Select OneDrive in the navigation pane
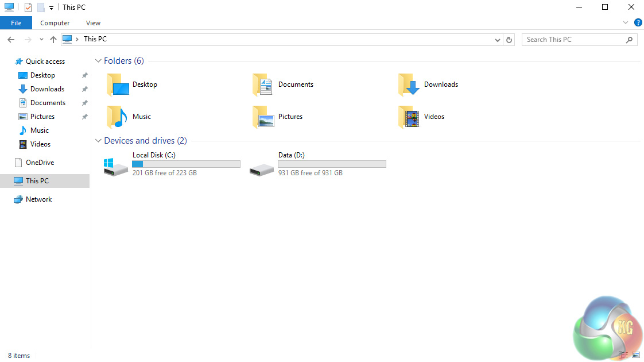This screenshot has height=362, width=644. (x=40, y=163)
